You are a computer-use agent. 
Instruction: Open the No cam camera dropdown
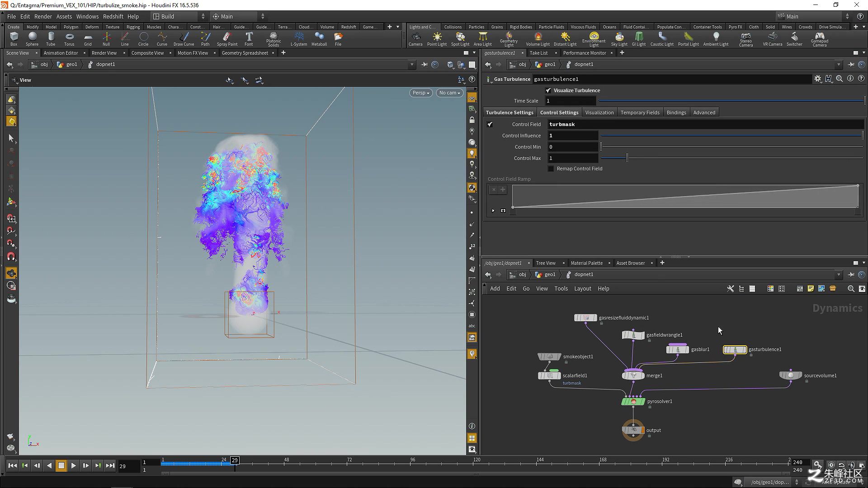(x=450, y=93)
